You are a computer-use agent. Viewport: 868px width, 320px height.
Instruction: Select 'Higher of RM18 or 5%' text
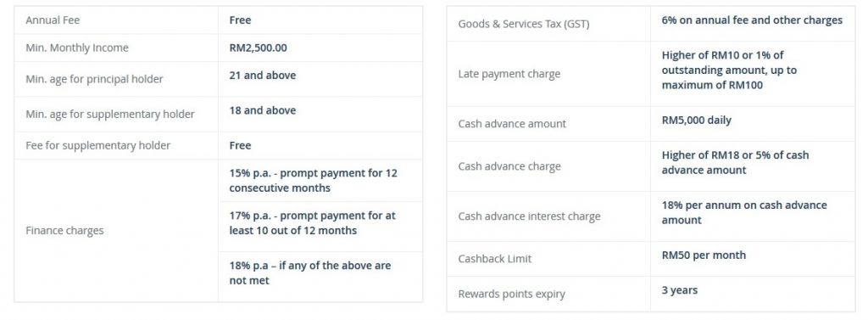click(735, 162)
